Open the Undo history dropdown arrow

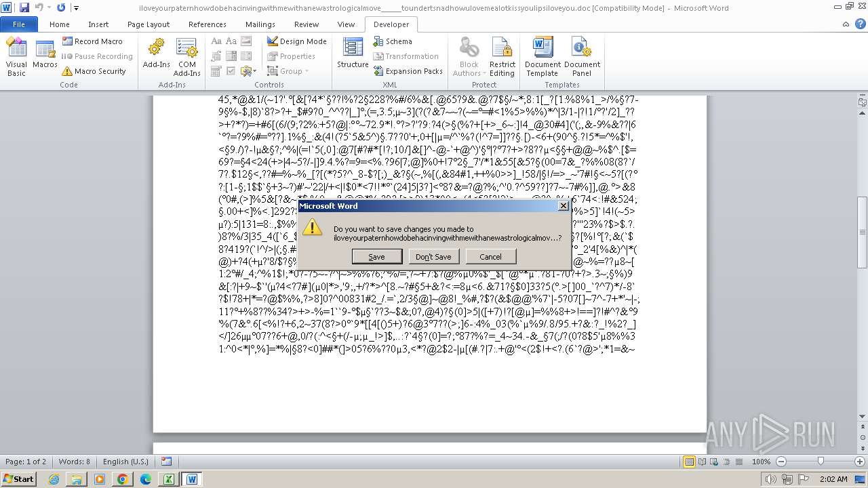pos(49,7)
